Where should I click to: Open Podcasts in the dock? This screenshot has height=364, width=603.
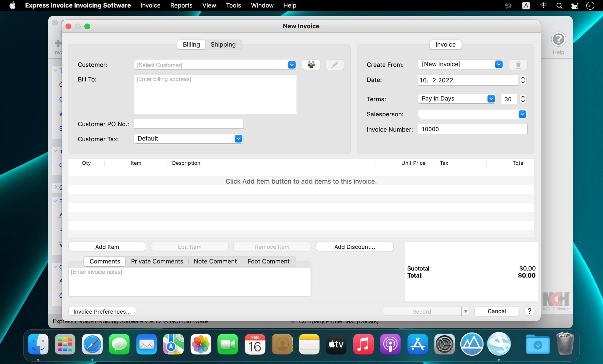point(390,344)
